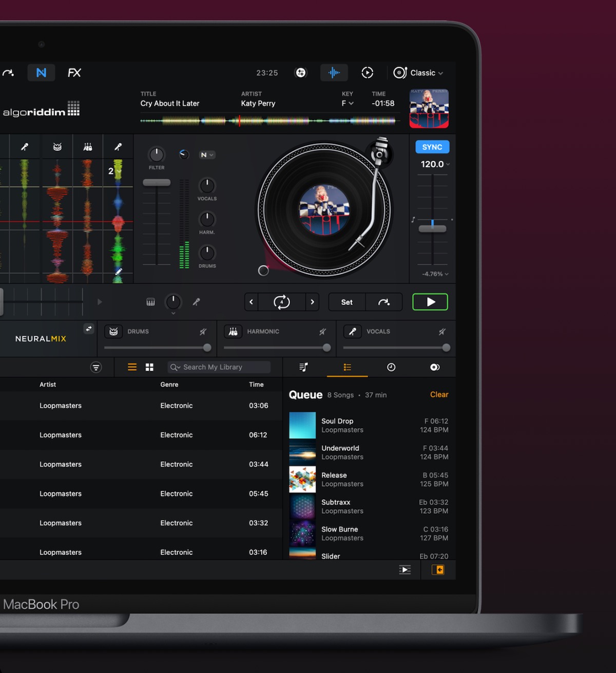The height and width of the screenshot is (673, 616).
Task: Open the 120.0 BPM dropdown
Action: point(435,164)
